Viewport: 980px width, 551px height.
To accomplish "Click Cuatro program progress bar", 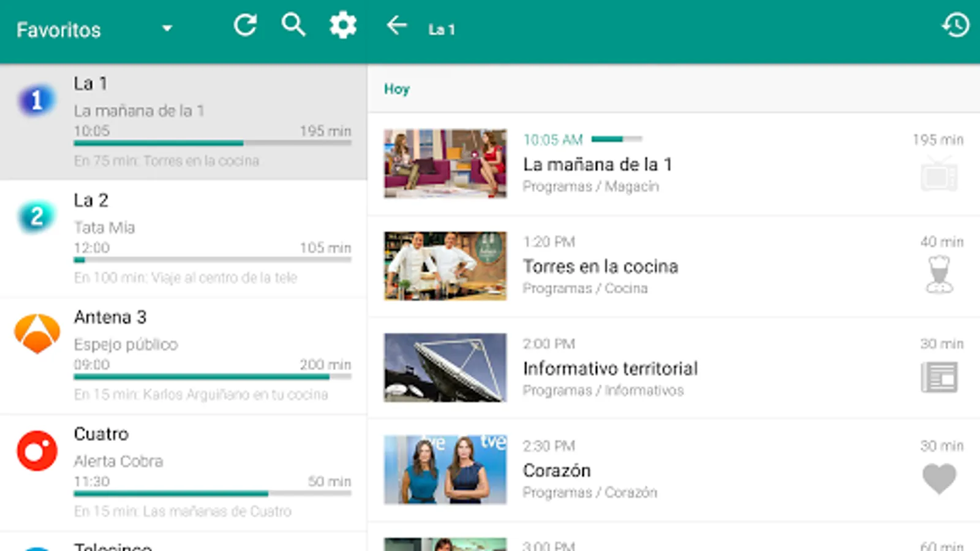I will 213,494.
